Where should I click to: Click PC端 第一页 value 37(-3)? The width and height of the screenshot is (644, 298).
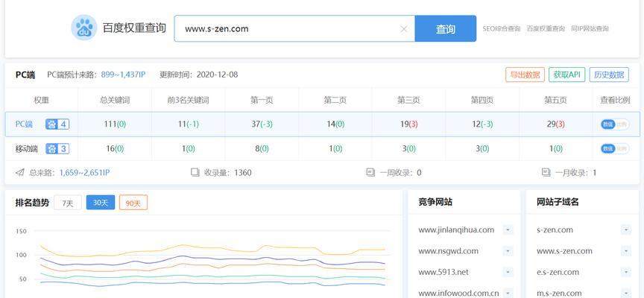(x=262, y=124)
